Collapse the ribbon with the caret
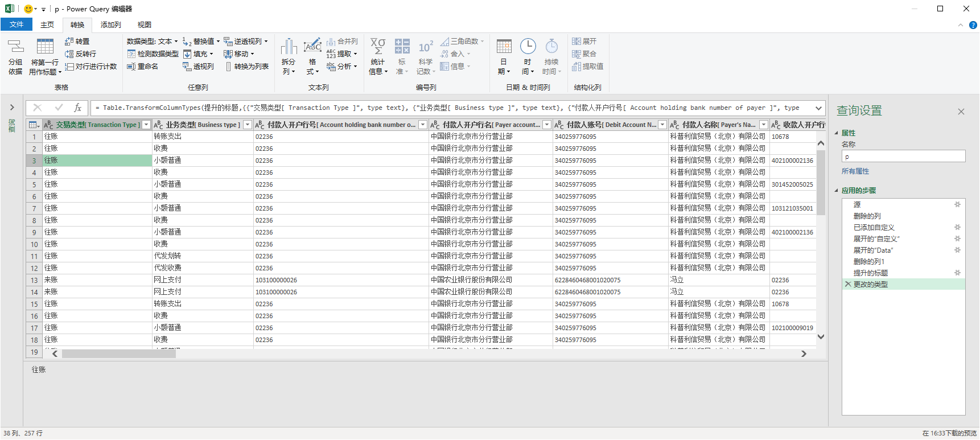This screenshot has width=980, height=440. pos(961,25)
